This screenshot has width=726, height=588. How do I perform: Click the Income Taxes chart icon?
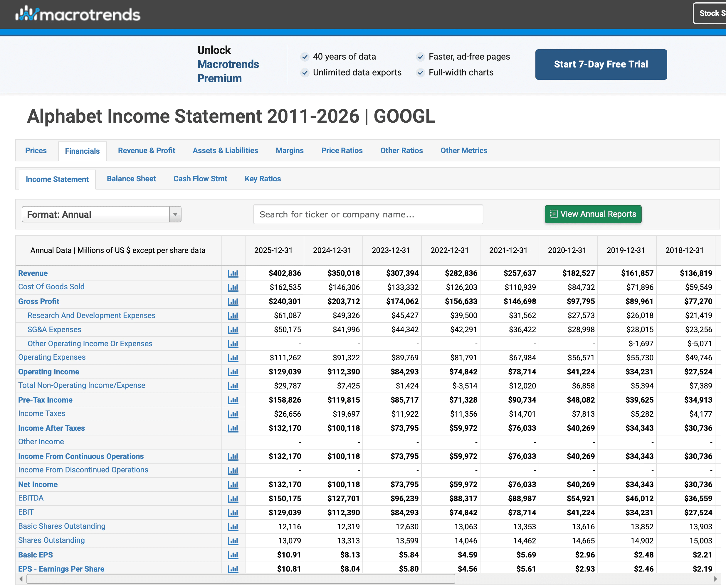pos(233,414)
